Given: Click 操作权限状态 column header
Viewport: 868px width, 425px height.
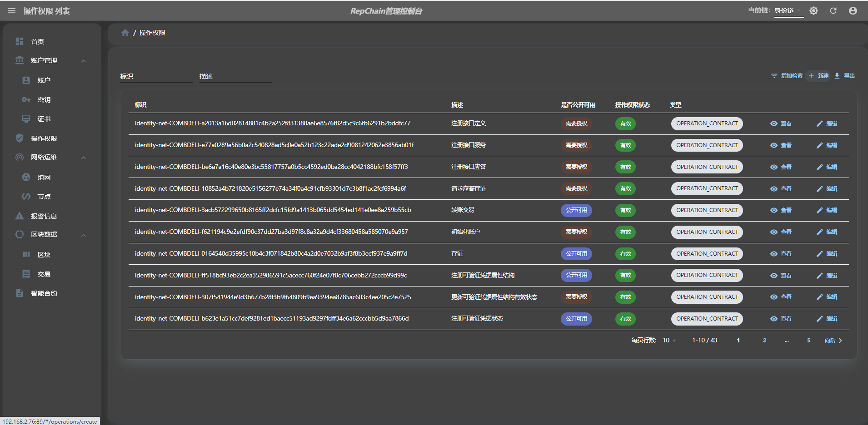Looking at the screenshot, I should 632,105.
